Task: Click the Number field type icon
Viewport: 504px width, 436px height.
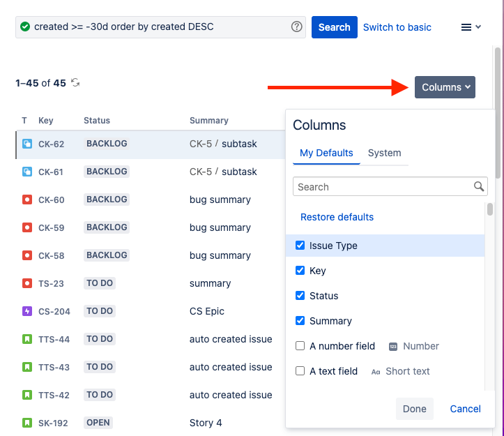Action: 393,347
